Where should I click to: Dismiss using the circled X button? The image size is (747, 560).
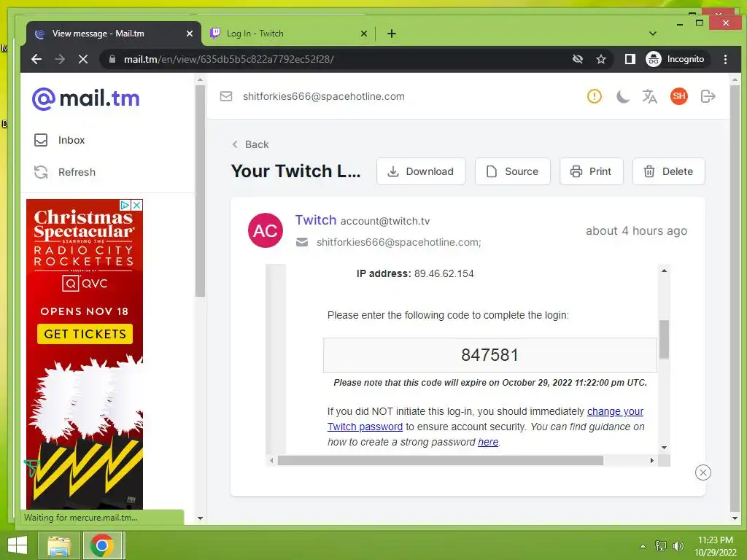pos(703,472)
